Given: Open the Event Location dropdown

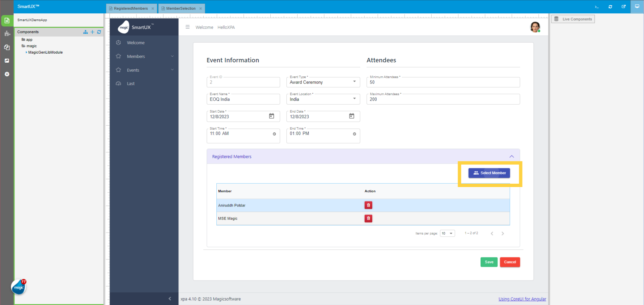Looking at the screenshot, I should click(323, 99).
